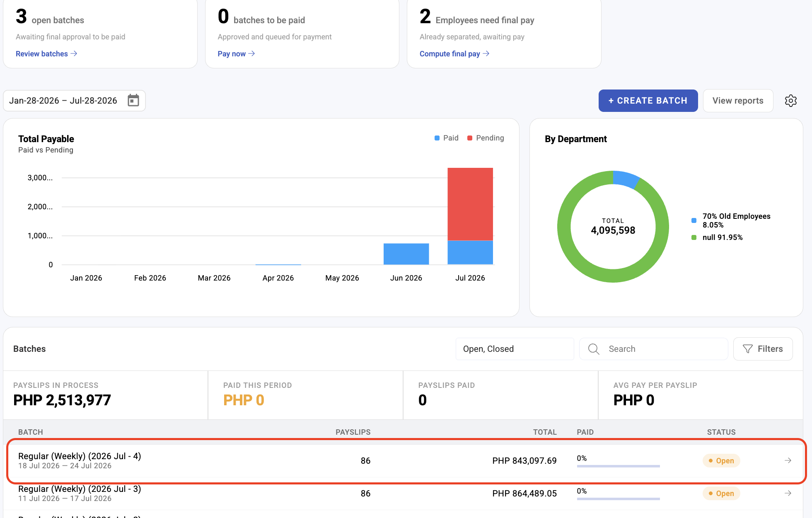Image resolution: width=812 pixels, height=518 pixels.
Task: Open payroll settings gear icon
Action: click(x=790, y=101)
